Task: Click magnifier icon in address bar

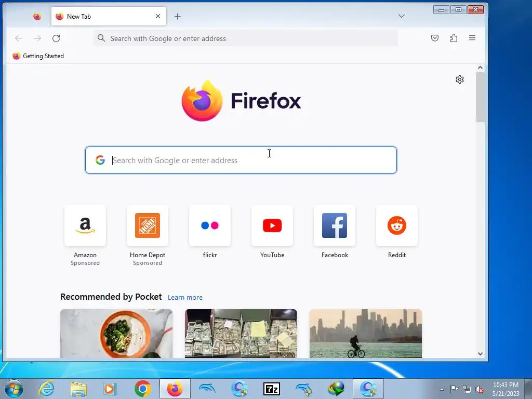Action: click(101, 38)
